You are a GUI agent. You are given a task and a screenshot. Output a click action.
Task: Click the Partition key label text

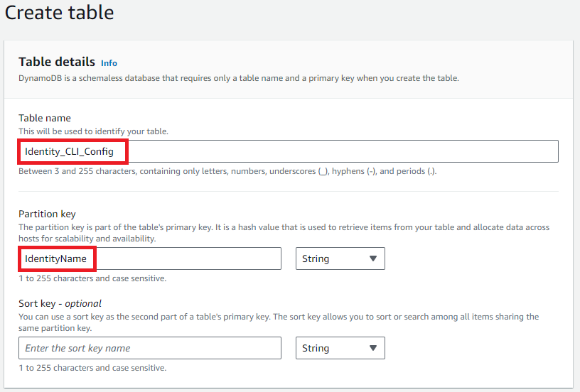coord(47,214)
